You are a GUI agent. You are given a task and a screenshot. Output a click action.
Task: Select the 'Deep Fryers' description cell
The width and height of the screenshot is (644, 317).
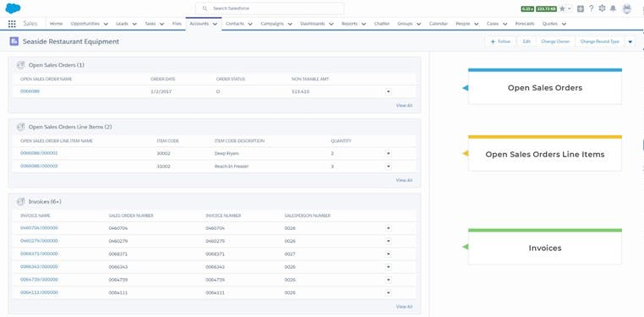point(226,153)
